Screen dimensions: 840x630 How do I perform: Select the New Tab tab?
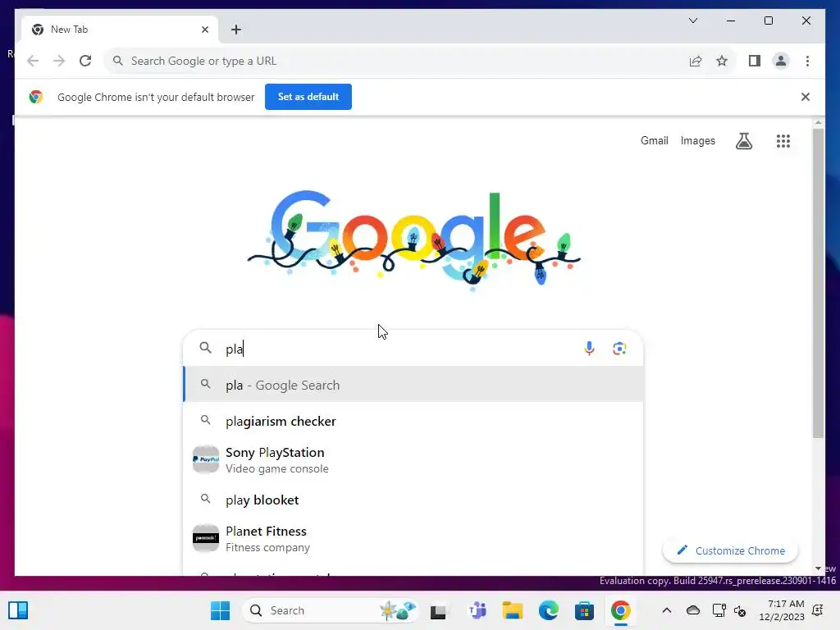coord(120,30)
